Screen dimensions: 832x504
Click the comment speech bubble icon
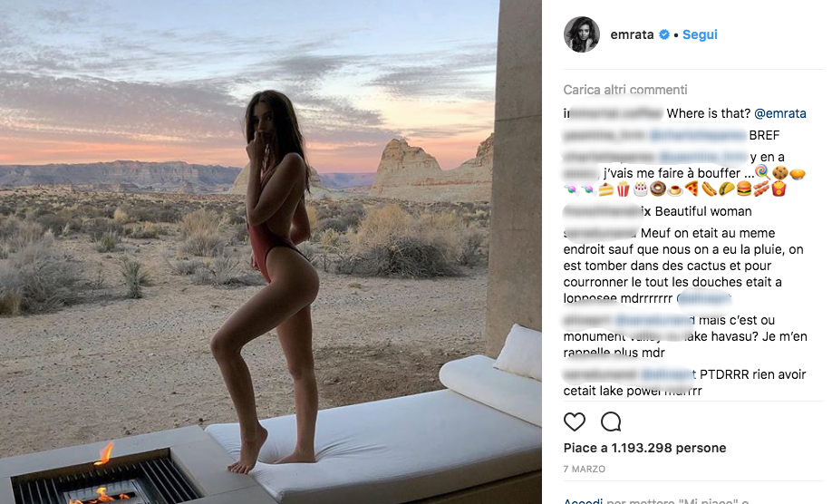[x=611, y=422]
